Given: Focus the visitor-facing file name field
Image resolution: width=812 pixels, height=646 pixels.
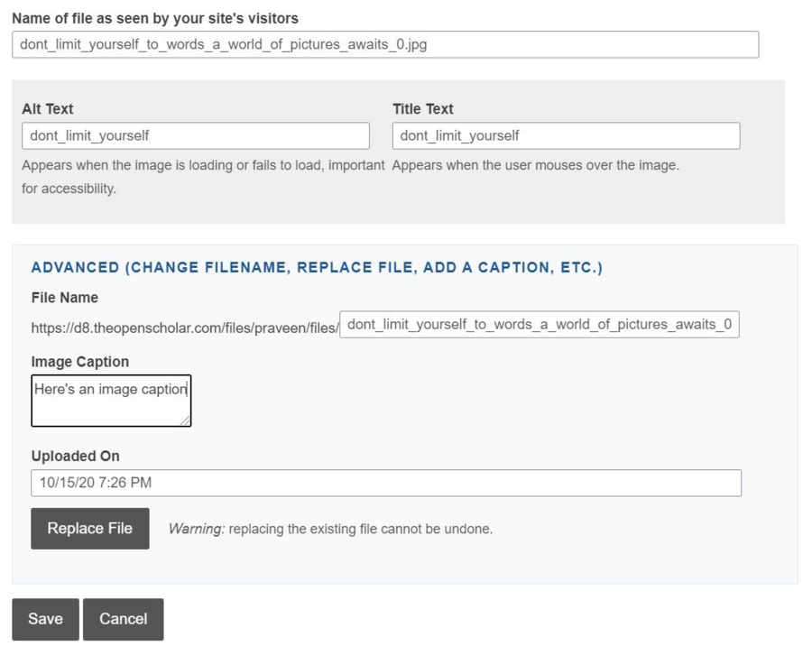Looking at the screenshot, I should 385,45.
